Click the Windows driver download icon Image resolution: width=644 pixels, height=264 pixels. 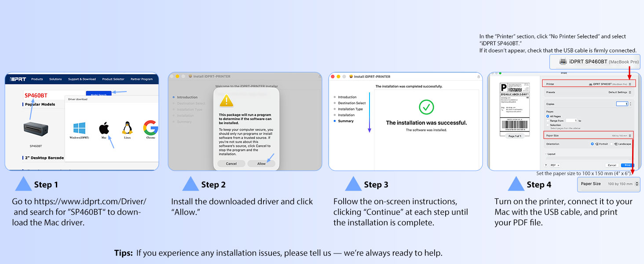80,128
